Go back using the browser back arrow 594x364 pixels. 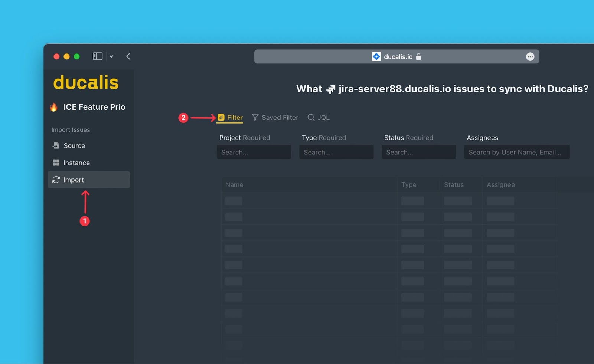coord(128,56)
